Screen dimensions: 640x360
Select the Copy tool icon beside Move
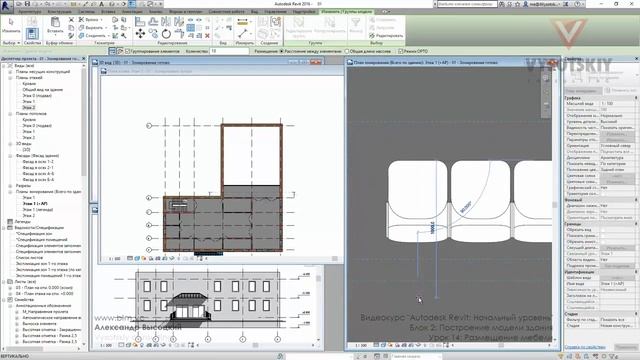pos(153,33)
